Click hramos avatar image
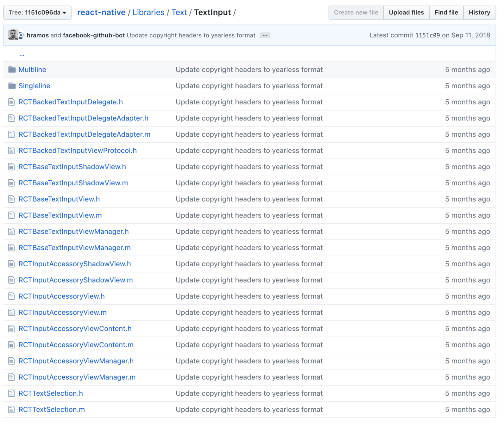Viewport: 504px width, 427px height. point(13,35)
